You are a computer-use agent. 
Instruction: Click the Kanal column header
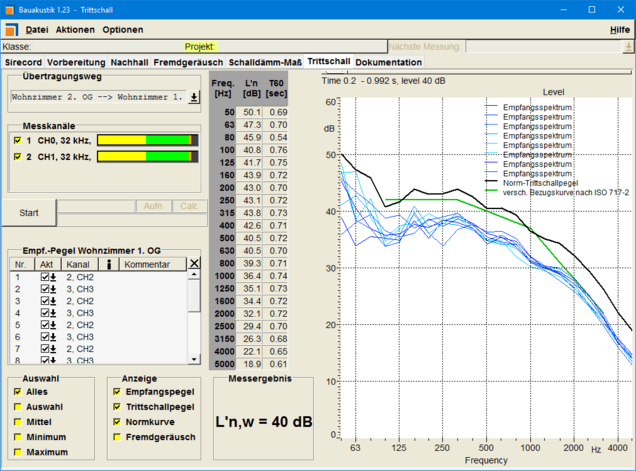[80, 264]
